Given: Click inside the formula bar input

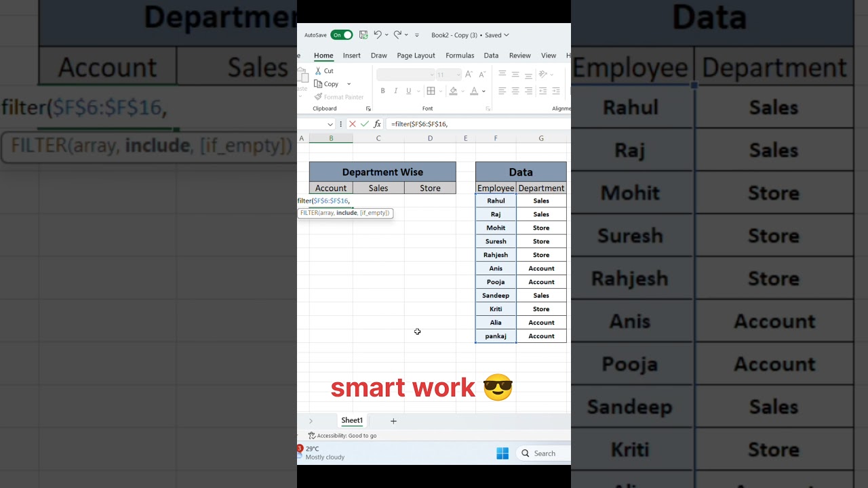Looking at the screenshot, I should 478,124.
